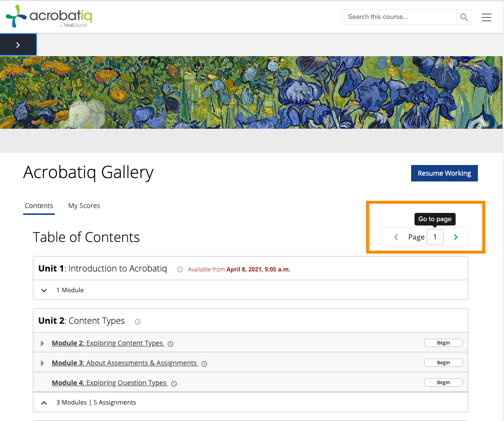Go to the next page using the blue arrow

tap(455, 237)
